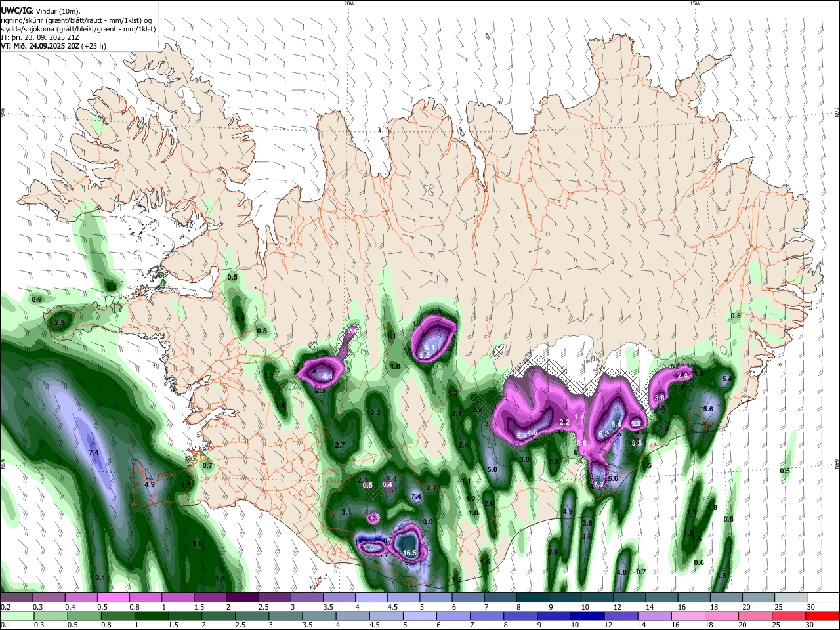This screenshot has width=840, height=630.
Task: Click the 25 label of the snow legend
Action: point(778,607)
